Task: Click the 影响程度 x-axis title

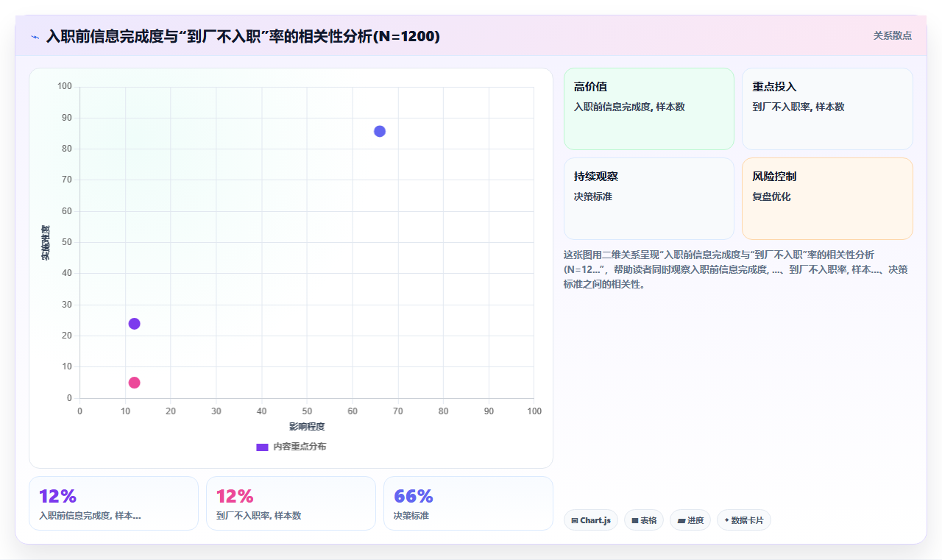Action: coord(307,427)
